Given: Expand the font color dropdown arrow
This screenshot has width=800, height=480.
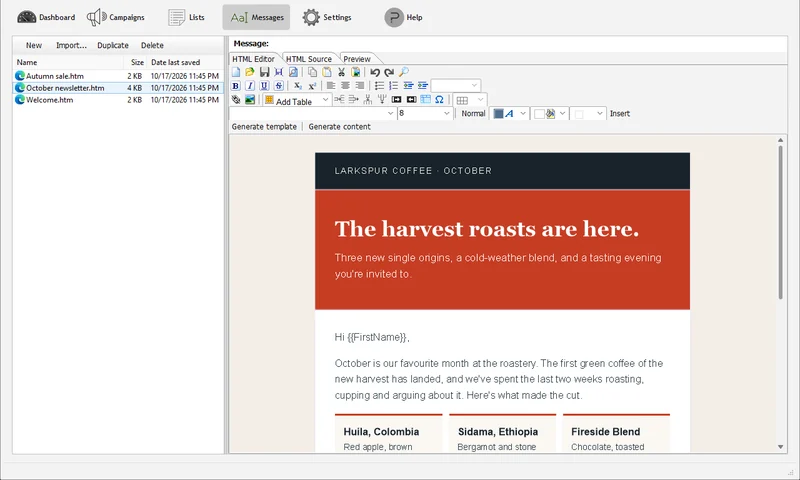Looking at the screenshot, I should 522,113.
